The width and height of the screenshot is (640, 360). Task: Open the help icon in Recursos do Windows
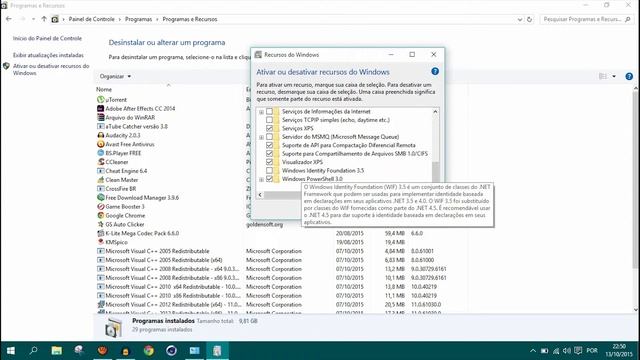click(x=435, y=71)
